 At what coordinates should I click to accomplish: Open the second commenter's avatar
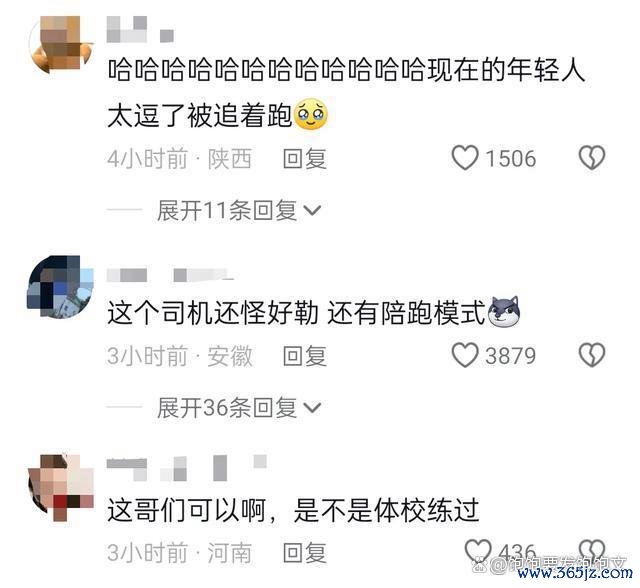click(x=60, y=286)
